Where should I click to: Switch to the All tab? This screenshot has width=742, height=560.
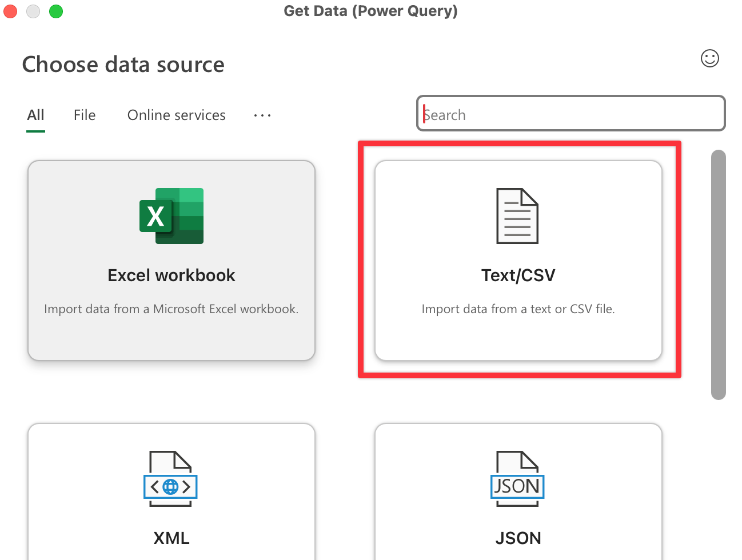[35, 115]
